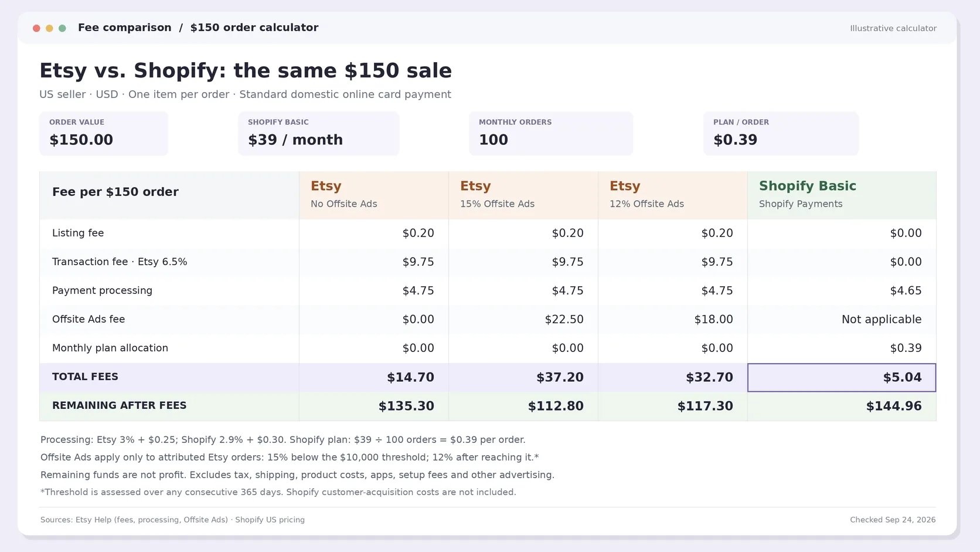Image resolution: width=980 pixels, height=552 pixels.
Task: Select the Plan / Order $0.39 card
Action: click(781, 134)
